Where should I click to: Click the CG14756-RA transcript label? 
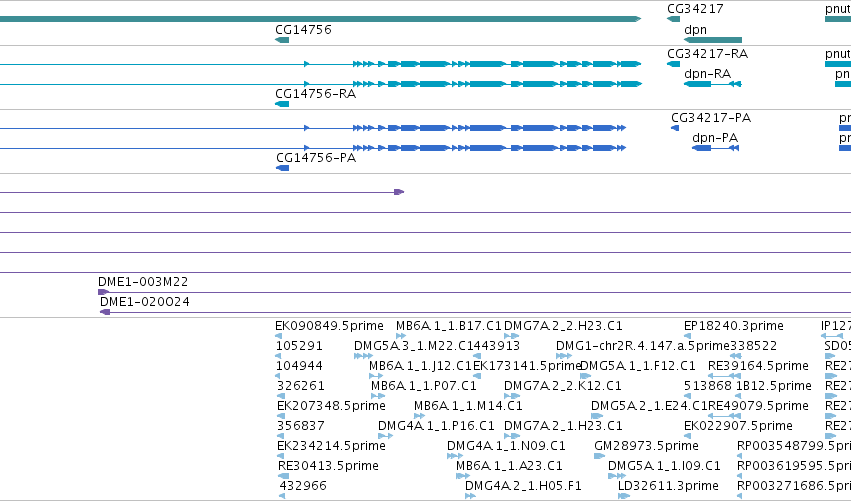315,94
